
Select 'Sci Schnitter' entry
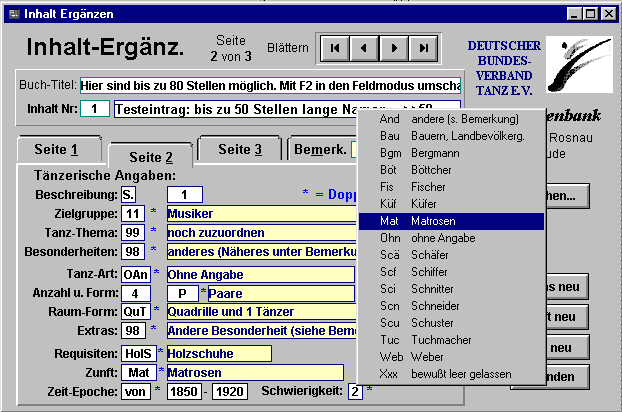tap(451, 289)
